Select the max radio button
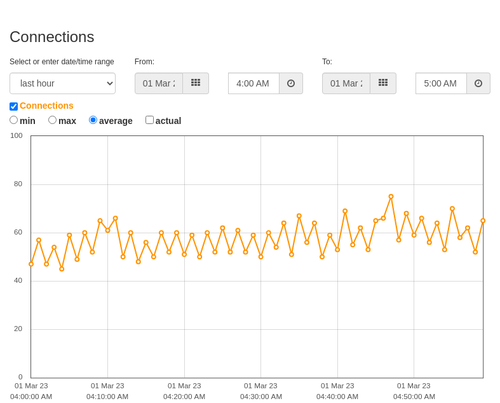The image size is (500, 403). (52, 120)
